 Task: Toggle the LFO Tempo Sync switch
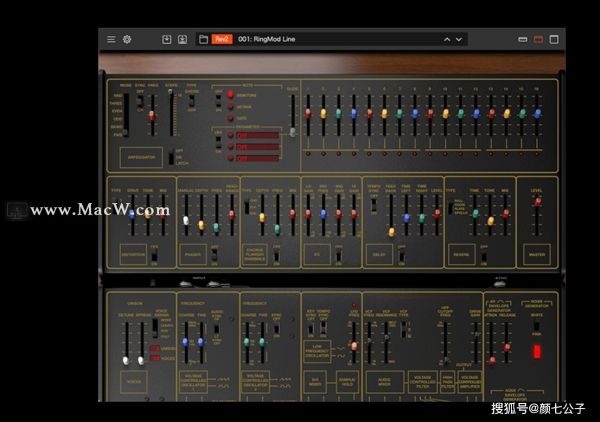(323, 329)
